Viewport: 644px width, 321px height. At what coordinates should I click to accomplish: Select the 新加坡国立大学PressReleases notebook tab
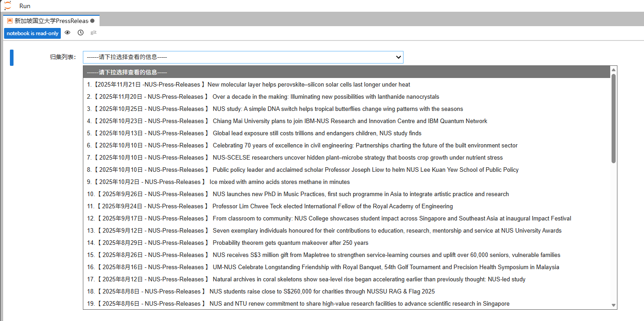[x=51, y=21]
